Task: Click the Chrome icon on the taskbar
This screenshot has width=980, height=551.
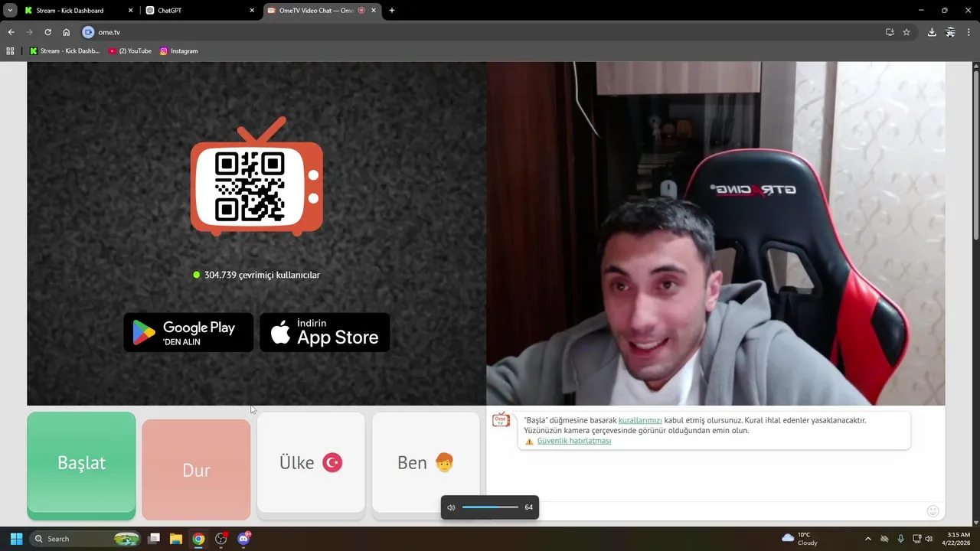Action: 198,539
